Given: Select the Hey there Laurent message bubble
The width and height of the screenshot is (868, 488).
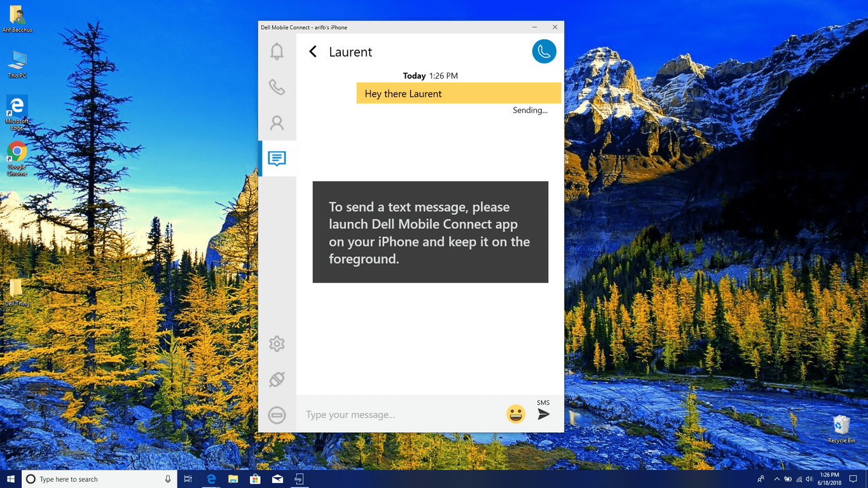Looking at the screenshot, I should click(x=458, y=93).
